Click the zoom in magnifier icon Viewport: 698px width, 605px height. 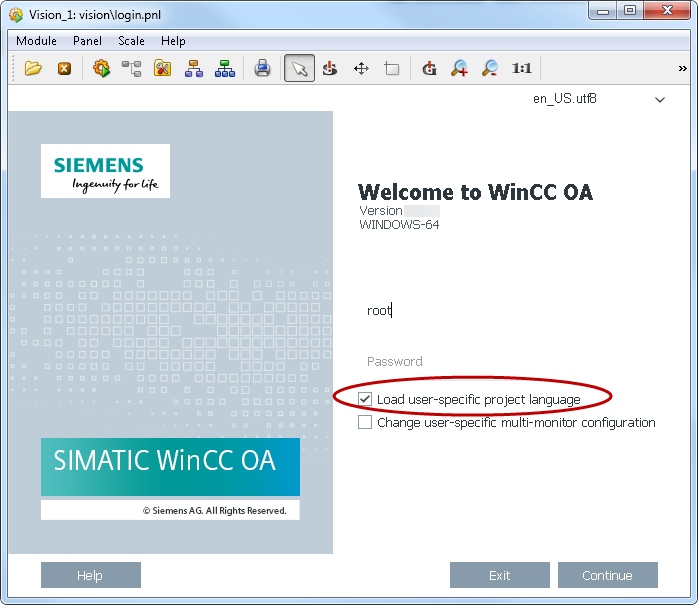(x=459, y=68)
